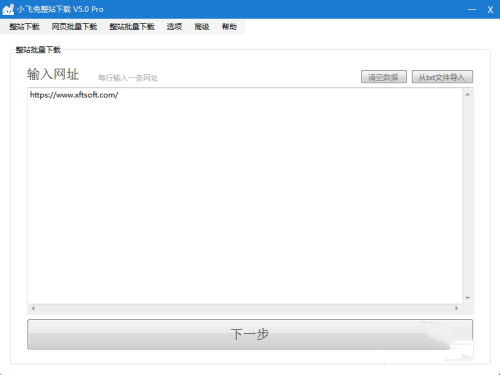Open the 网页批量下载 menu

(74, 27)
